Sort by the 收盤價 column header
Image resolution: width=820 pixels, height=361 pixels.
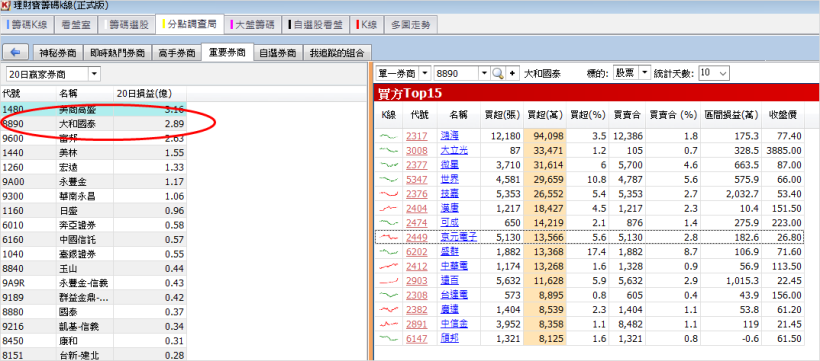tap(782, 115)
